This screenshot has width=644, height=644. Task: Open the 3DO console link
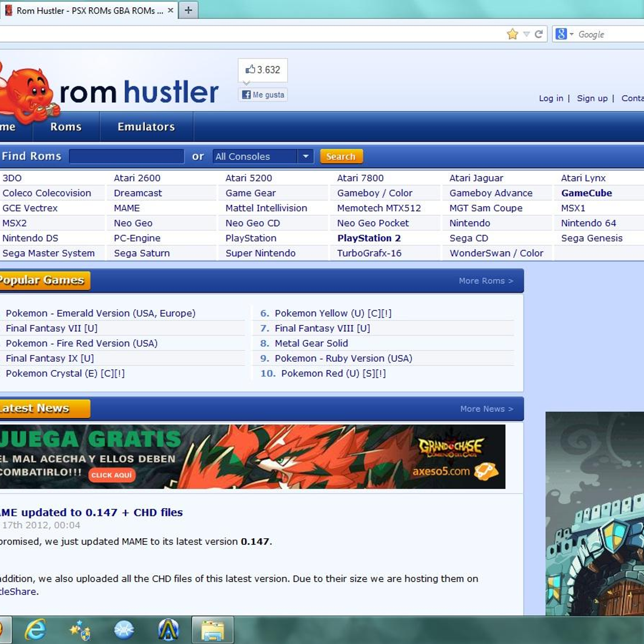coord(12,178)
